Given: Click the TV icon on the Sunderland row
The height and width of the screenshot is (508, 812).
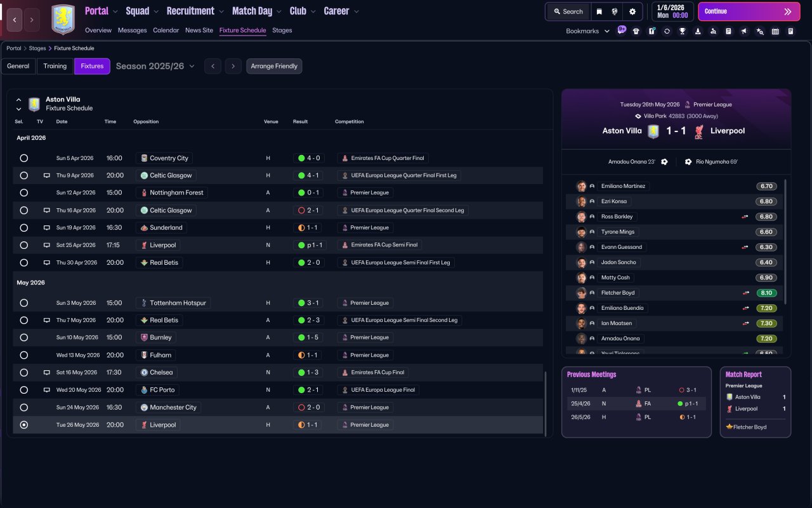Looking at the screenshot, I should pos(46,228).
